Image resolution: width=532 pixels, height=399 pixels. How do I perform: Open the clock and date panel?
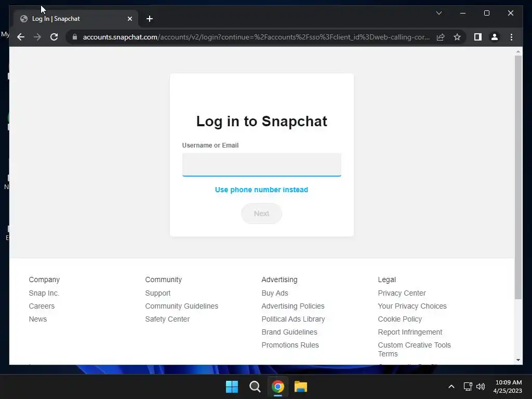coord(508,387)
